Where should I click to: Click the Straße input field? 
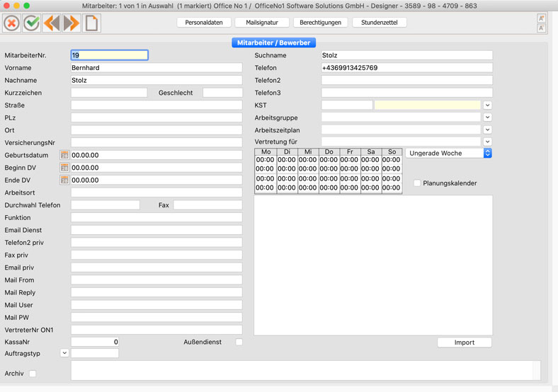click(x=156, y=105)
